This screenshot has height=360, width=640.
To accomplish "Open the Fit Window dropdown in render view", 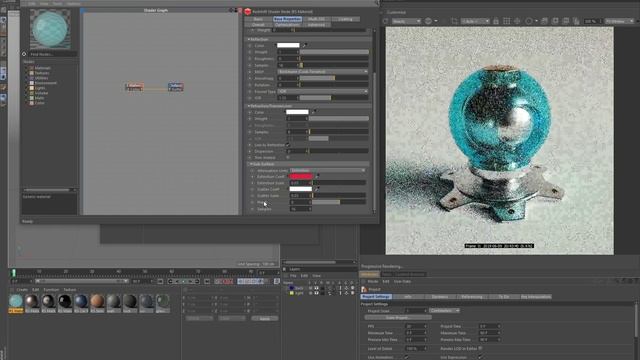I will pos(619,21).
